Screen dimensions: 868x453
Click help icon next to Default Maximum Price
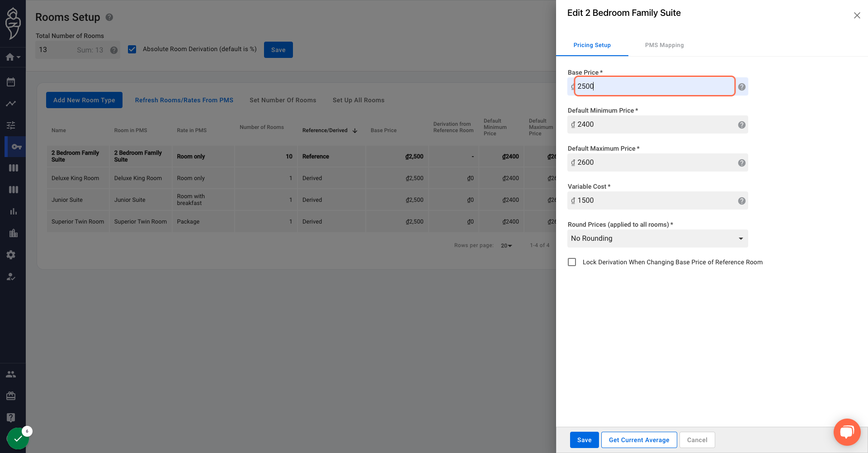742,163
